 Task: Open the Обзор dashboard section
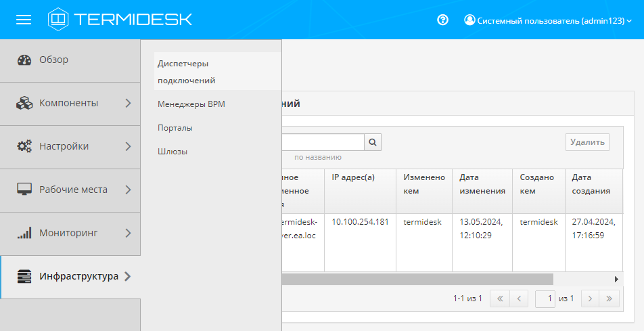[x=53, y=60]
